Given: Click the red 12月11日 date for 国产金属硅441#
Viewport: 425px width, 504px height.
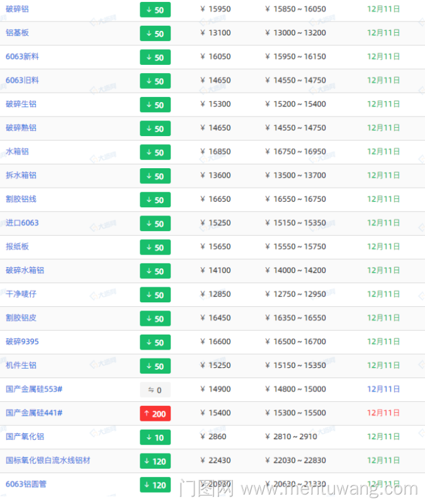Looking at the screenshot, I should pos(383,413).
